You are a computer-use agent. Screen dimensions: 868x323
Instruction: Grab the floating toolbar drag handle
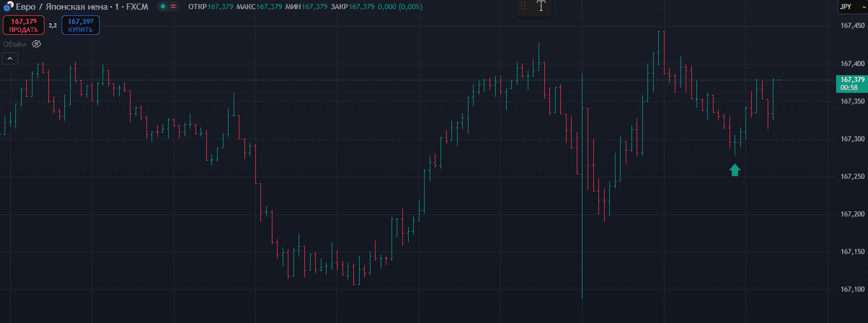pos(523,6)
